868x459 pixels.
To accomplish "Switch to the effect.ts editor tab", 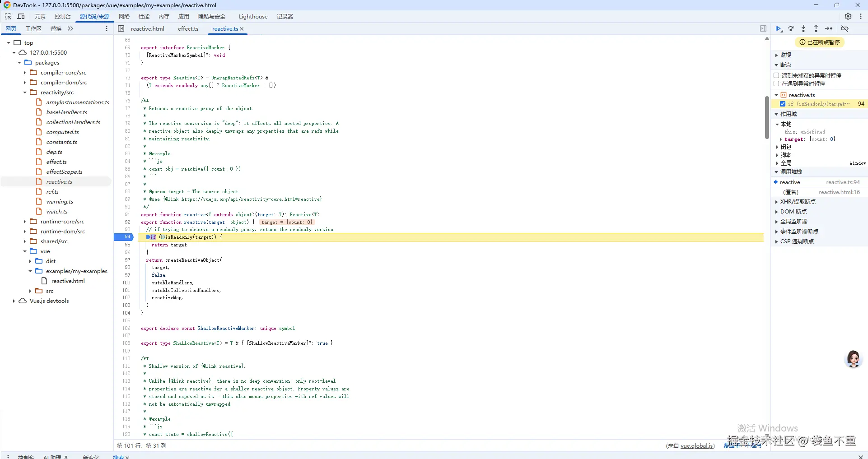I will [x=188, y=29].
